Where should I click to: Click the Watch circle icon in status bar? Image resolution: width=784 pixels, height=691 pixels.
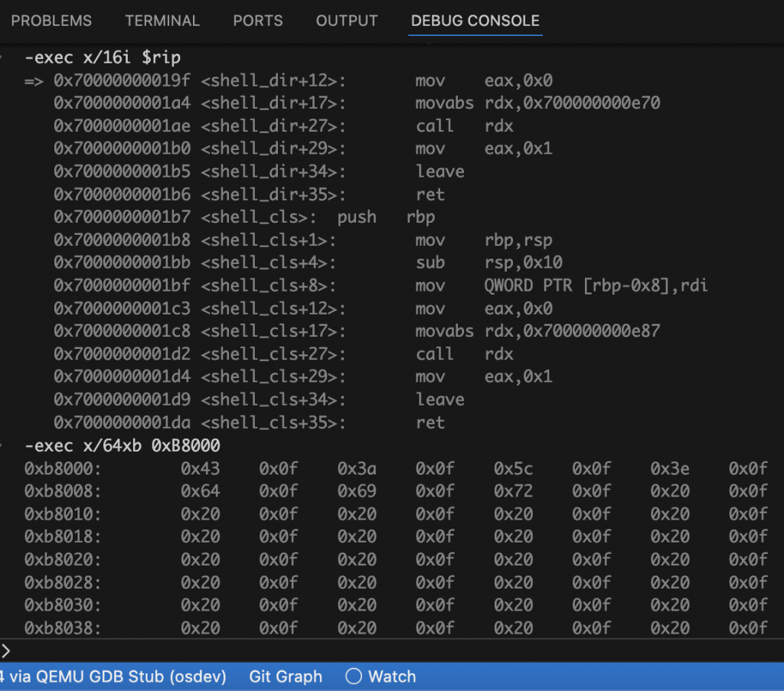pos(354,676)
